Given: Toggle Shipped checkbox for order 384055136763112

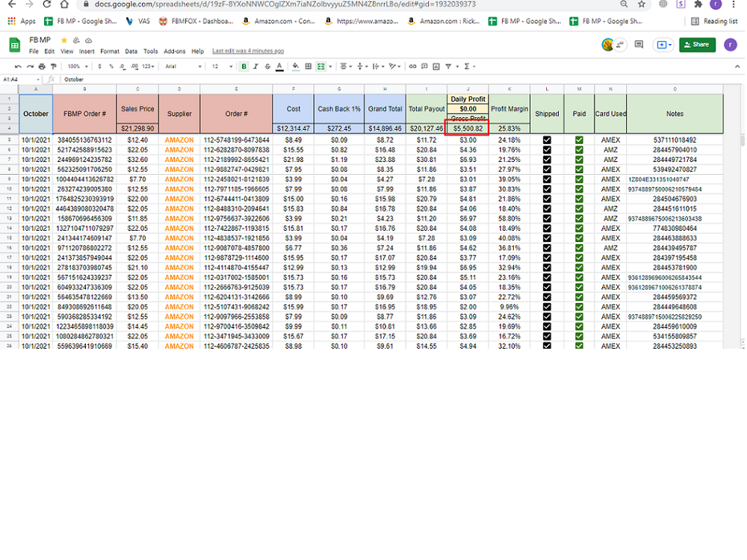Looking at the screenshot, I should (547, 140).
